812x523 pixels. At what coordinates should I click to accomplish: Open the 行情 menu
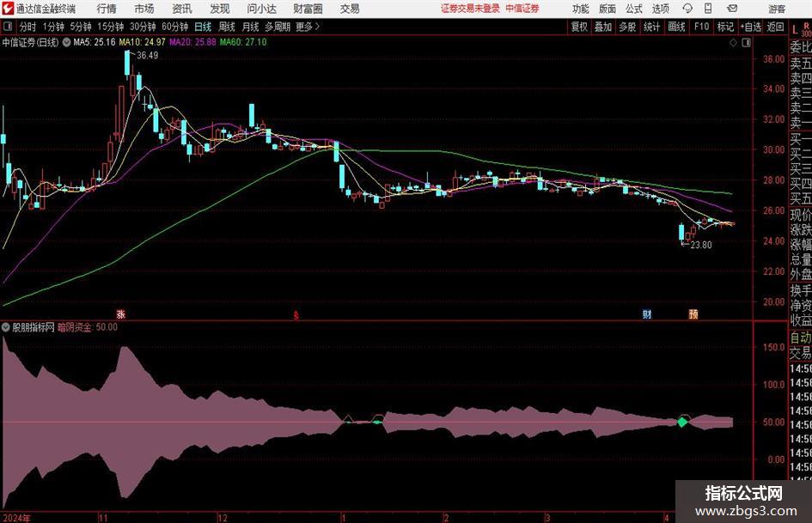pos(107,9)
